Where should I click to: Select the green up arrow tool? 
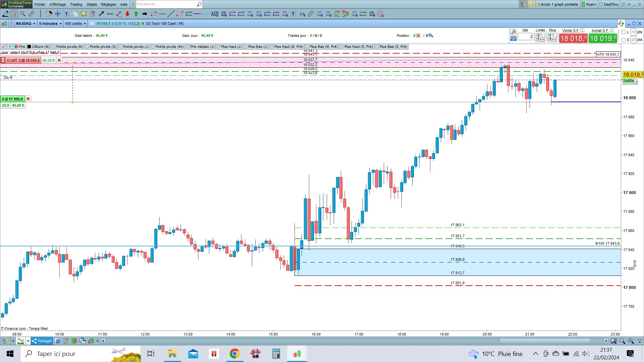click(x=136, y=14)
